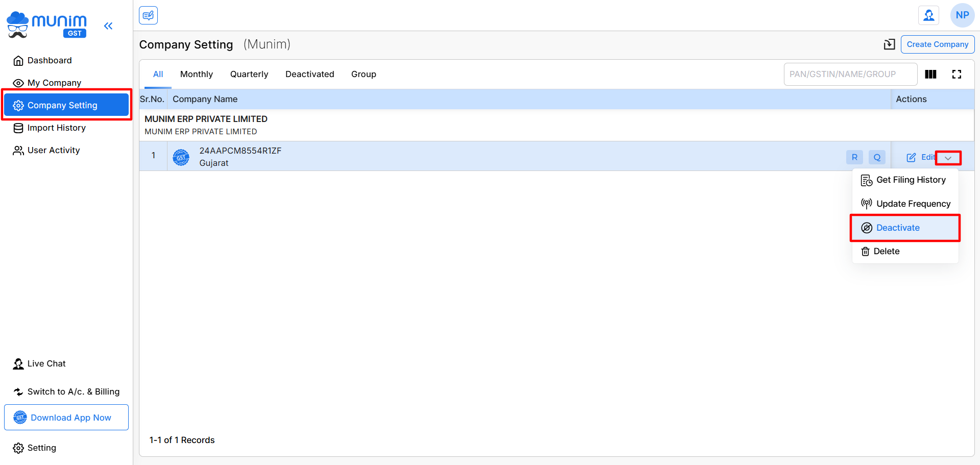Open Setting at sidebar bottom
This screenshot has height=465, width=980.
[x=34, y=448]
